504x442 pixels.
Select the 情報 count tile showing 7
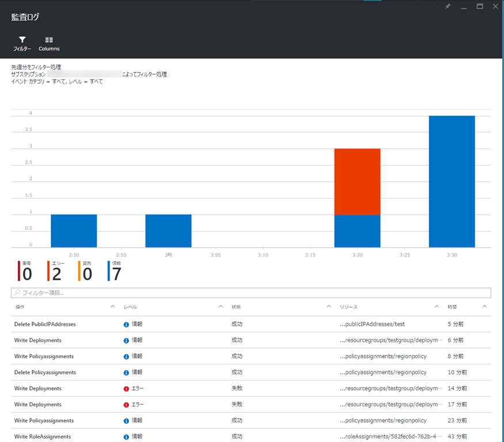point(116,271)
